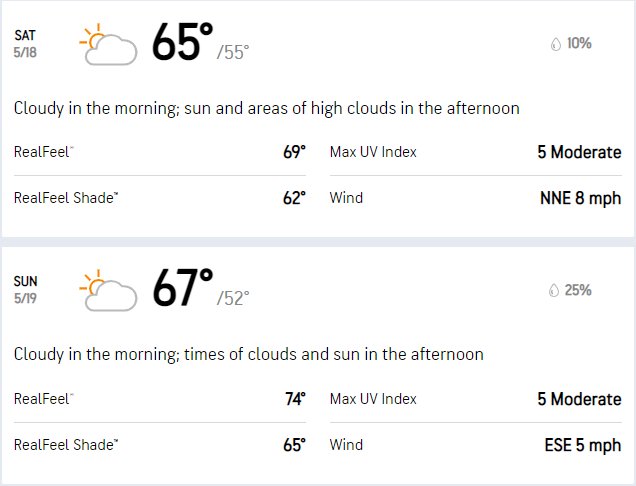Click Sunday's Wind ESE 5 mph value

click(582, 445)
